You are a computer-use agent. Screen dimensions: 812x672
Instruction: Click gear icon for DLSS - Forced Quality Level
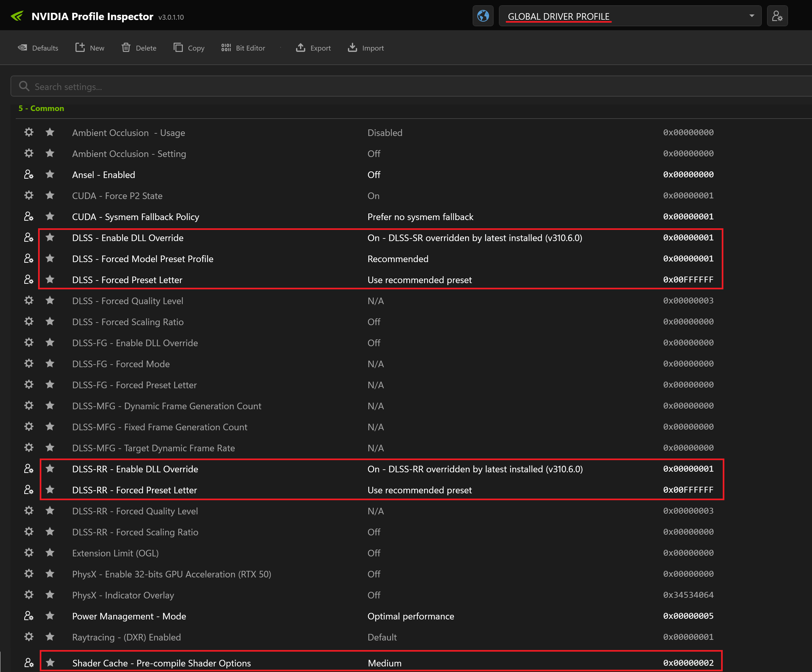point(29,301)
